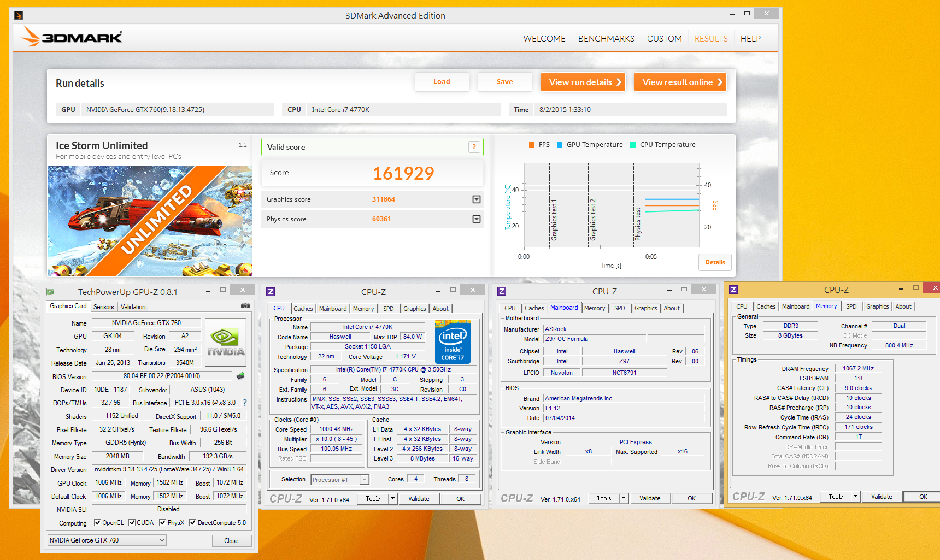Open the WELCOME tab in 3DMark
Image resolution: width=940 pixels, height=560 pixels.
[544, 39]
